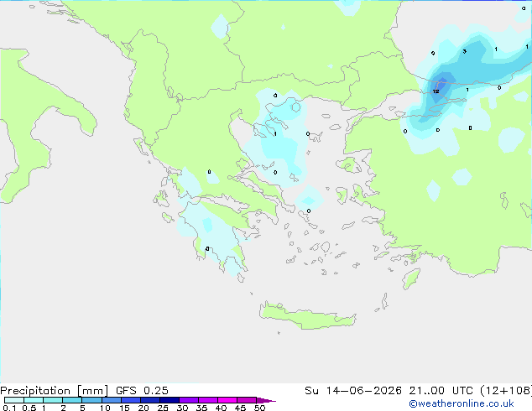Image resolution: width=532 pixels, height=411 pixels.
Task: Click the 15–20 mm legend swatch
Action: pos(130,400)
